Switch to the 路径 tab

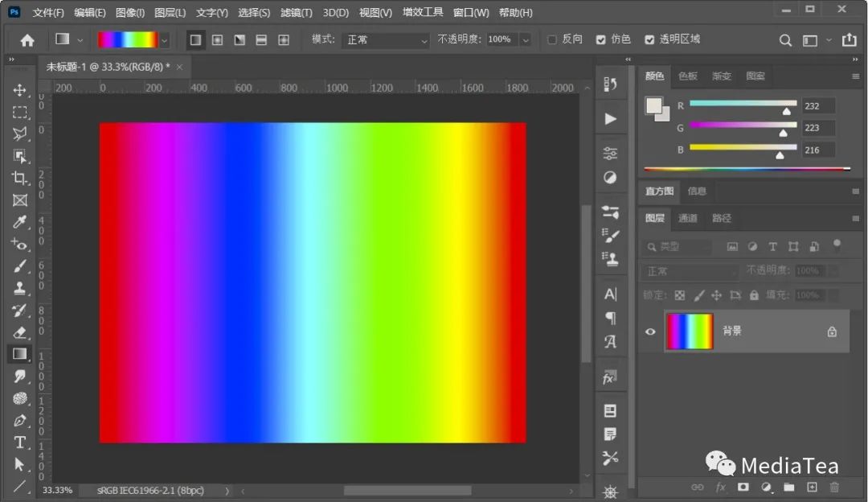721,218
